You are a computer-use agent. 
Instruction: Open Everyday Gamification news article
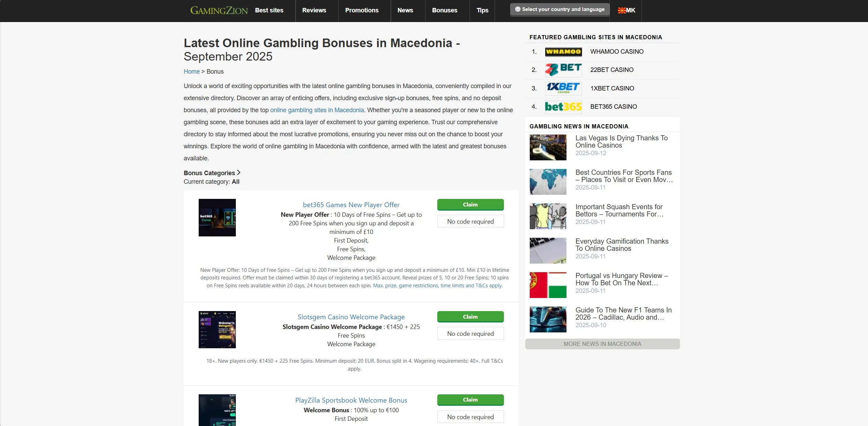[x=622, y=245]
